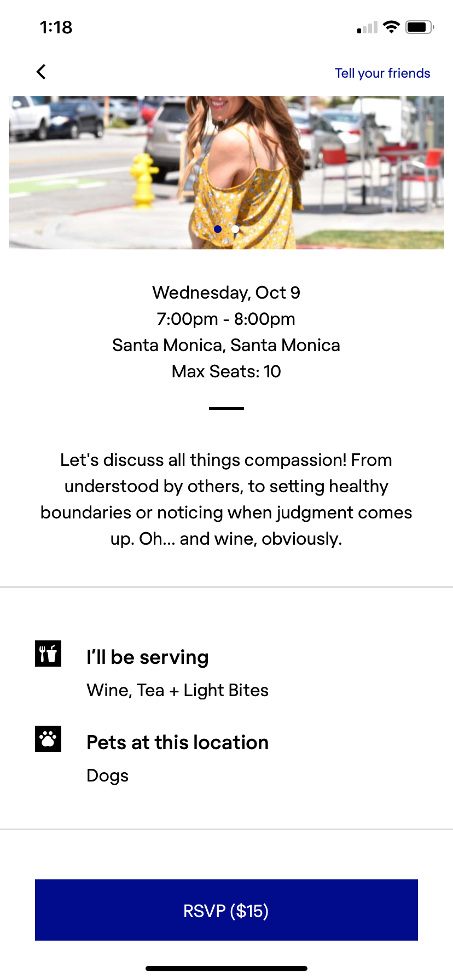Tap the paw print pets icon
The image size is (453, 980).
coord(48,739)
